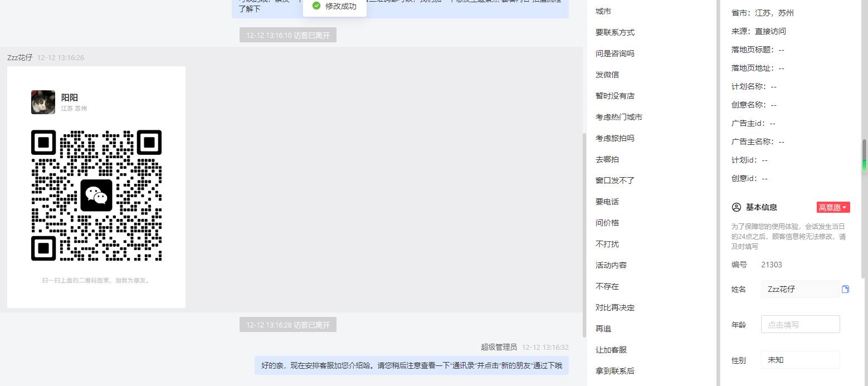Screen dimensions: 868x386
Task: Pick the 不打扰 quick reply
Action: tap(607, 244)
